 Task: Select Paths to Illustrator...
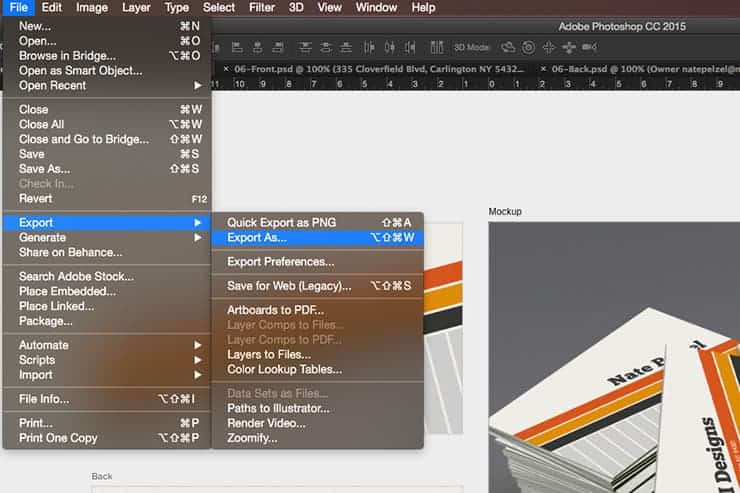point(318,408)
